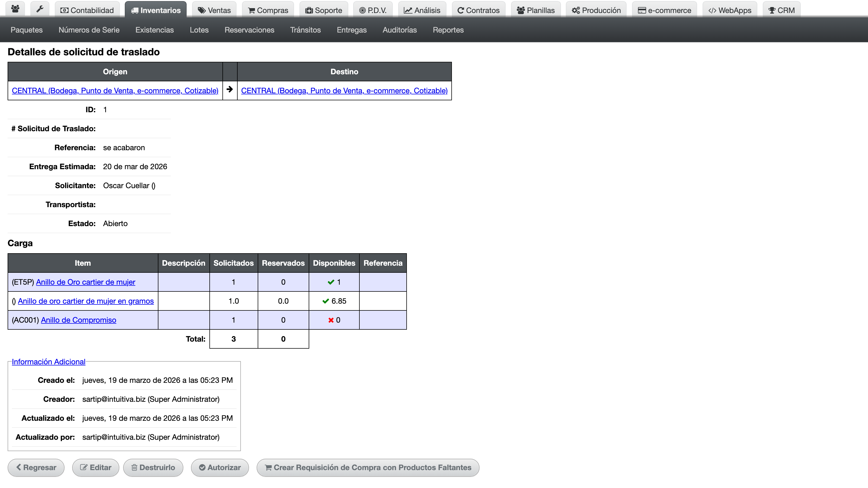Click green checkmark beside 6.85

click(x=325, y=301)
